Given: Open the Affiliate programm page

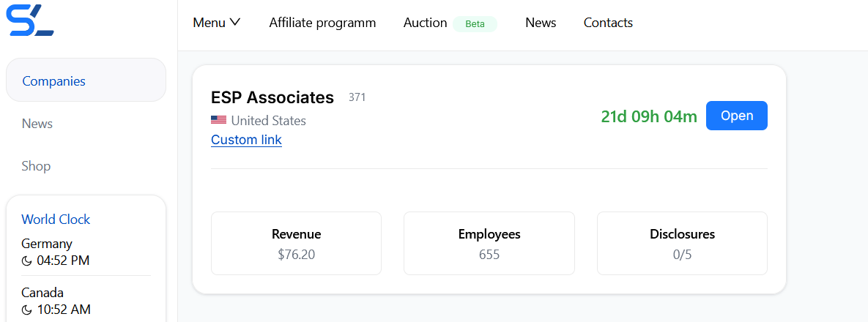Looking at the screenshot, I should tap(322, 23).
